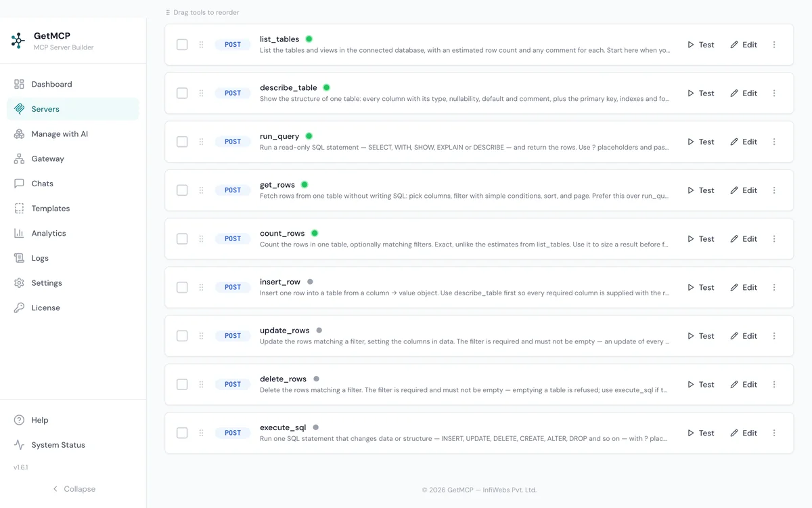Click the drag handle on describe_table row
Image resolution: width=812 pixels, height=508 pixels.
(201, 93)
